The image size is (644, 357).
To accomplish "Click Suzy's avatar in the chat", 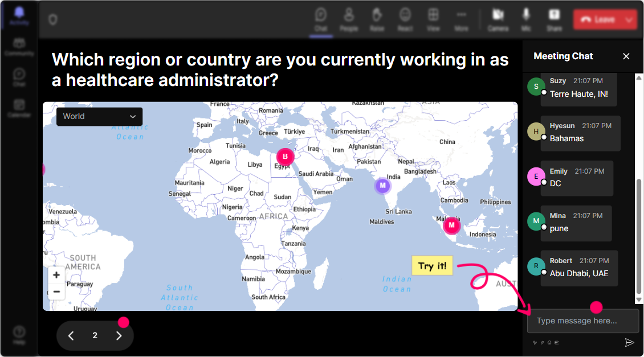I will click(536, 87).
